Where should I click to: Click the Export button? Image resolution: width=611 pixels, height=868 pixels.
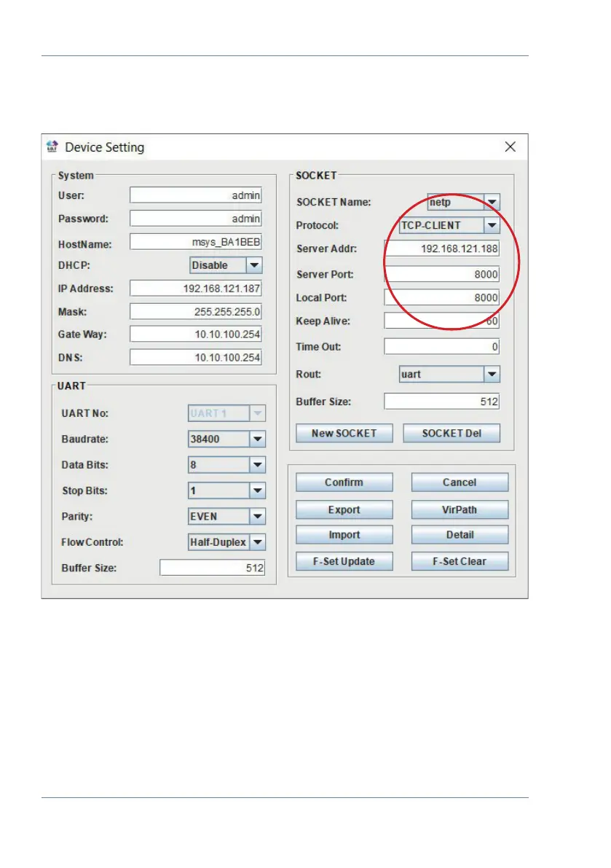click(x=344, y=509)
